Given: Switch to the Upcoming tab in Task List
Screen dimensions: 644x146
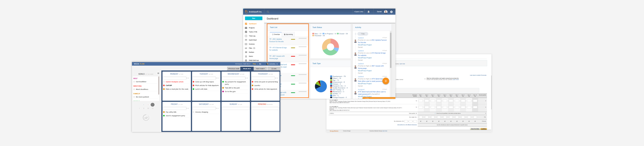Looking at the screenshot, I should pyautogui.click(x=289, y=34).
